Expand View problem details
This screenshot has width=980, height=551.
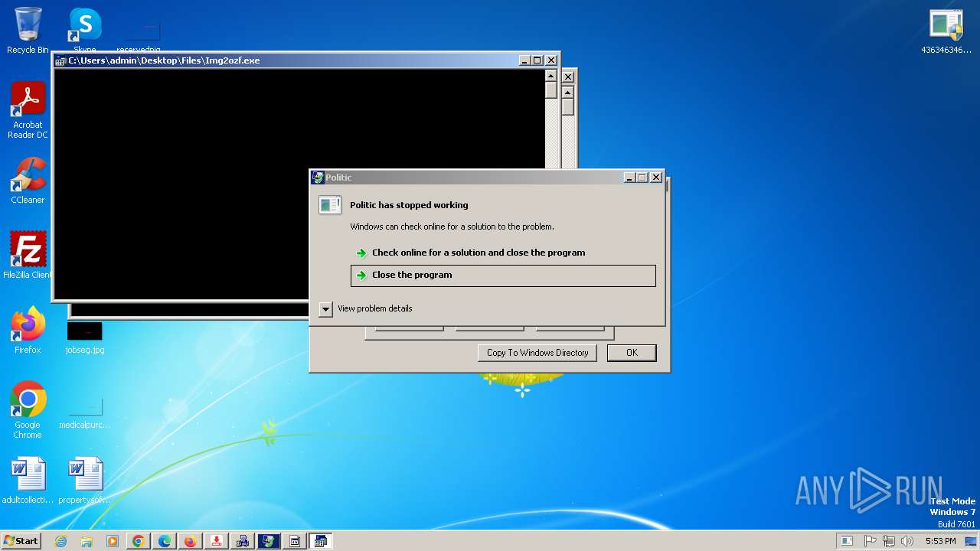pos(366,308)
